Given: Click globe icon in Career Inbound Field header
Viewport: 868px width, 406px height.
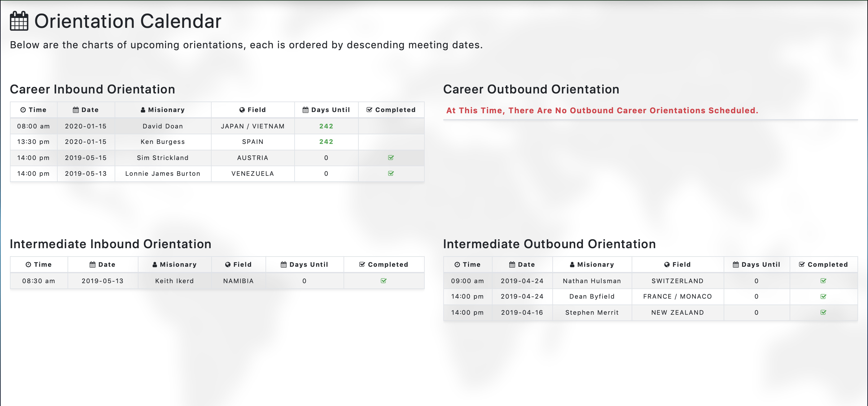Looking at the screenshot, I should coord(242,110).
